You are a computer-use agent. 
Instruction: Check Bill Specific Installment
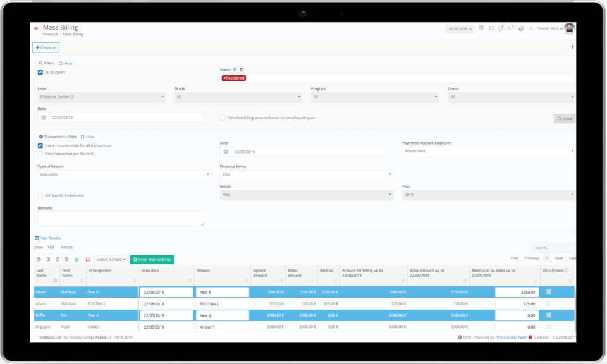[40, 196]
